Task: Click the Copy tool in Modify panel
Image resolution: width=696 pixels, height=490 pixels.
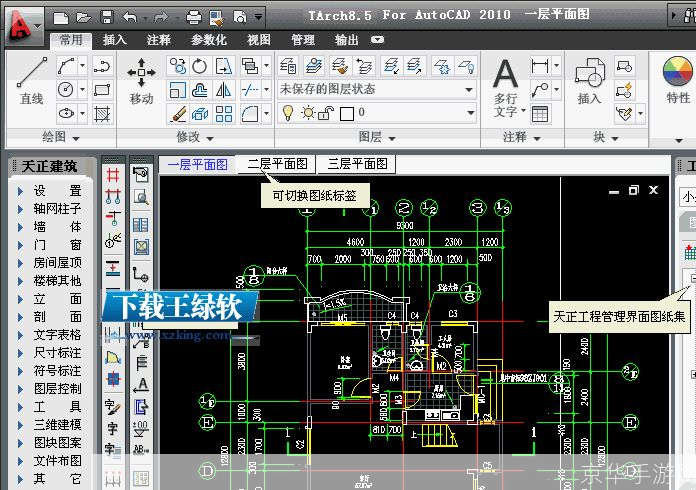Action: pyautogui.click(x=178, y=67)
